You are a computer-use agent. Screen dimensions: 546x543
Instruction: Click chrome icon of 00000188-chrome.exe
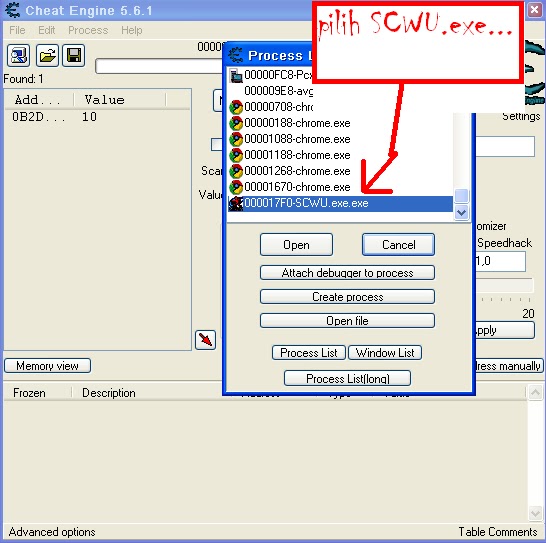point(236,123)
